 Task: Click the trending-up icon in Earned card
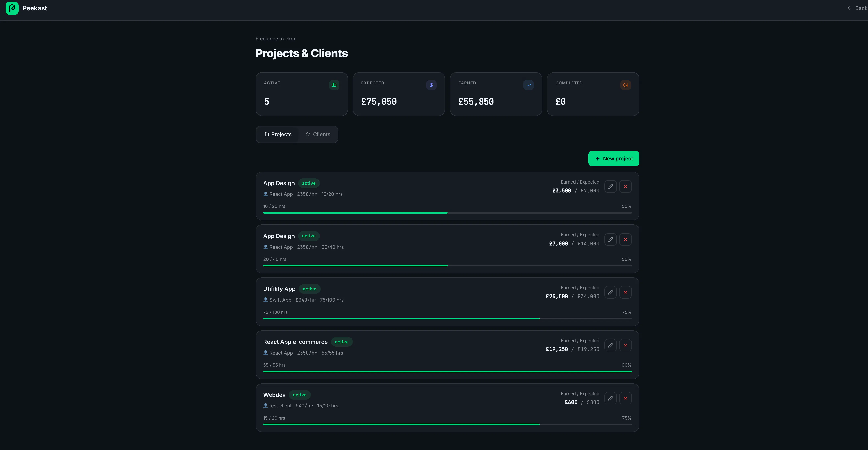[x=528, y=85]
